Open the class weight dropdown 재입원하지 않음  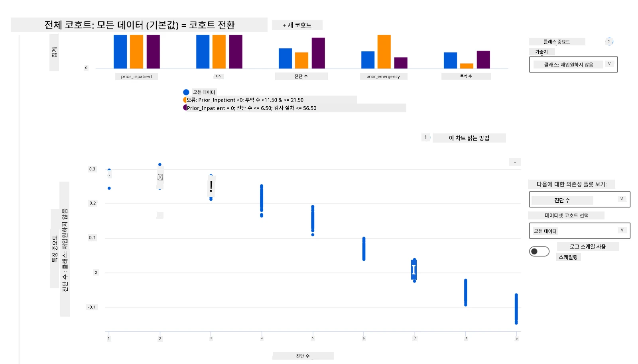pyautogui.click(x=573, y=65)
